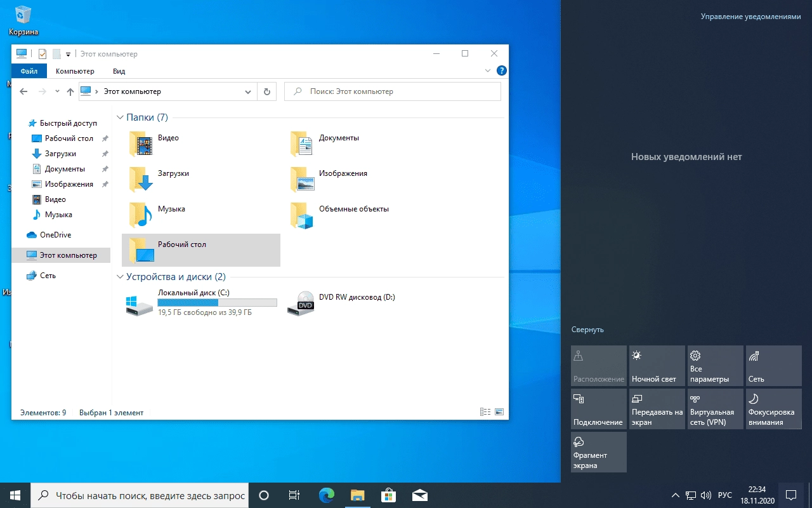The width and height of the screenshot is (812, 508).
Task: Click the Локальный диск (C:) usage bar
Action: (217, 302)
